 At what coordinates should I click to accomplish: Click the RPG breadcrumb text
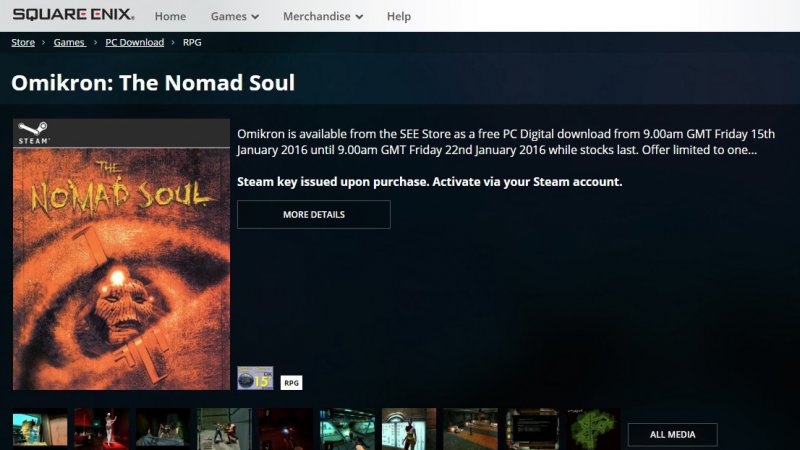point(192,42)
